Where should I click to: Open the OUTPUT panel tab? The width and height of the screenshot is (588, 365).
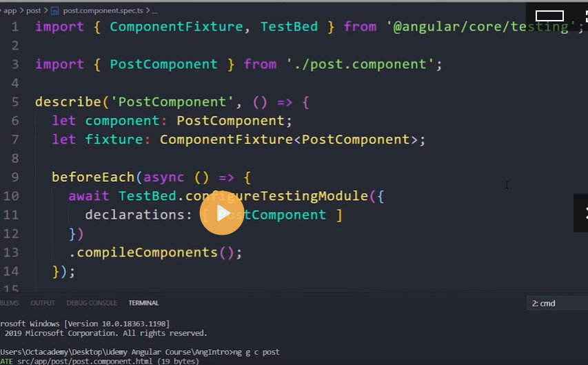(43, 303)
